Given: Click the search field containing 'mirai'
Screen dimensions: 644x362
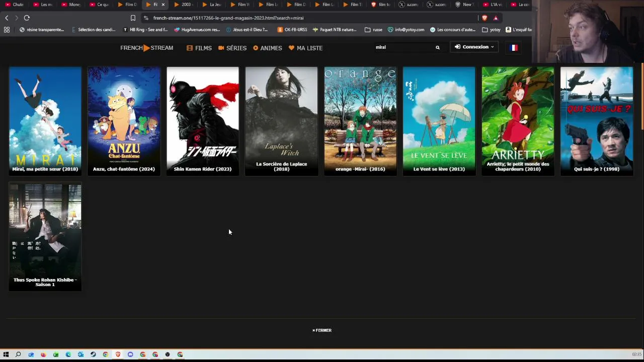Looking at the screenshot, I should click(405, 47).
